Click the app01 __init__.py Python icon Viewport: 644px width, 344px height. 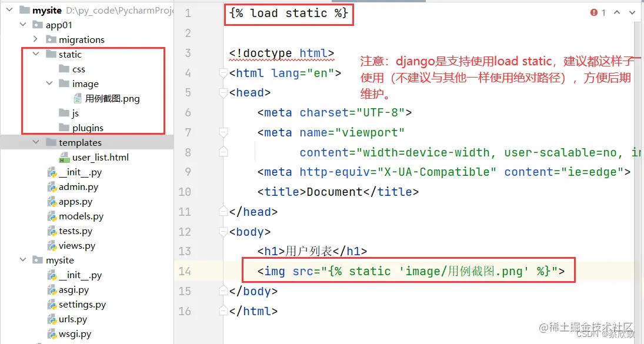click(52, 172)
